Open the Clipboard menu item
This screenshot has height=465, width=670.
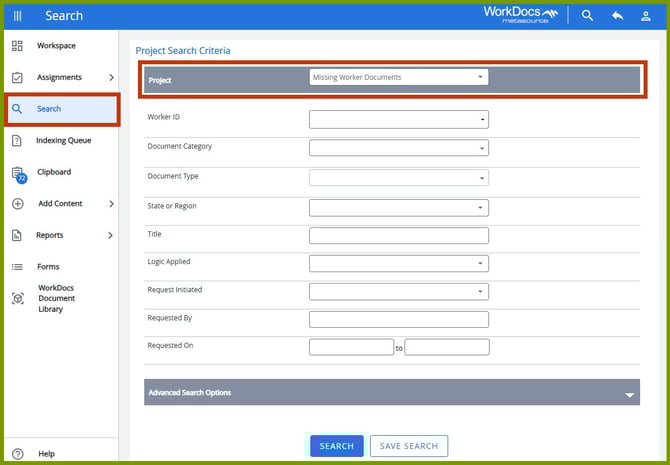click(x=54, y=172)
